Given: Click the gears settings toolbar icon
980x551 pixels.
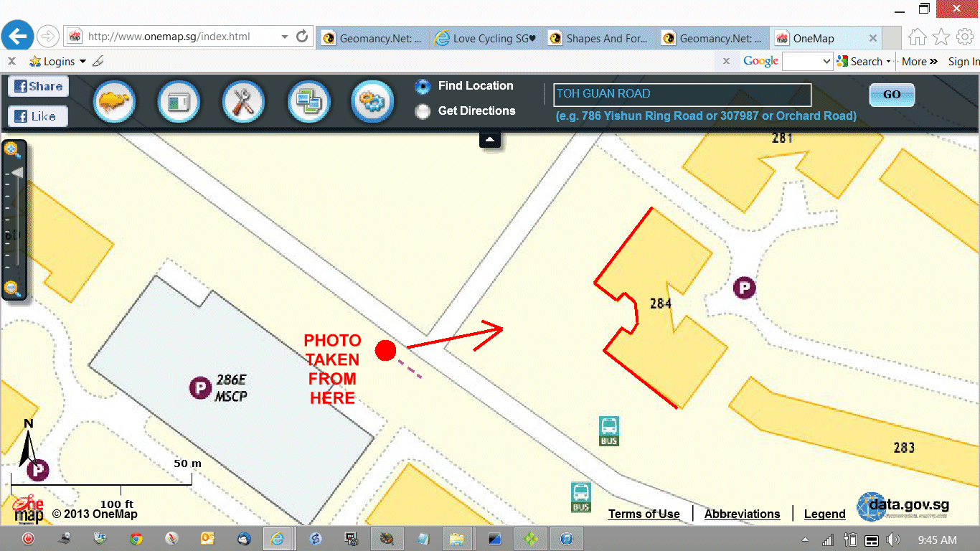Looking at the screenshot, I should tap(372, 100).
